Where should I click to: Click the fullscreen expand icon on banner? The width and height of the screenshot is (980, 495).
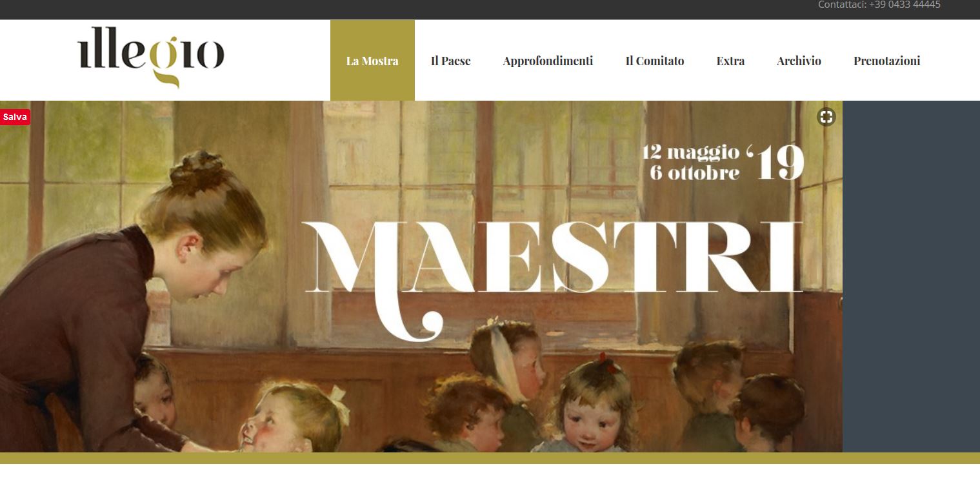[826, 117]
